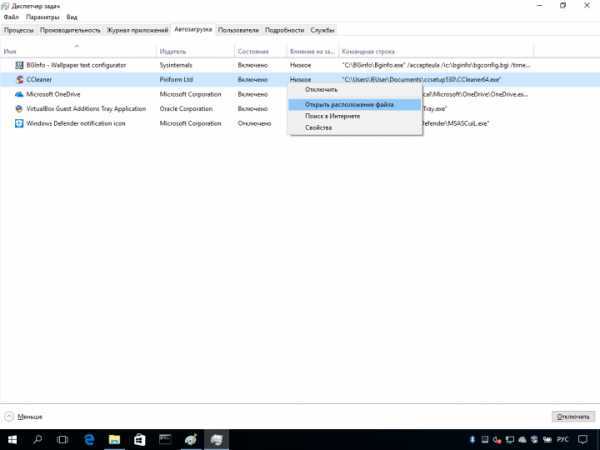Switch to the Процессы tab

[19, 30]
